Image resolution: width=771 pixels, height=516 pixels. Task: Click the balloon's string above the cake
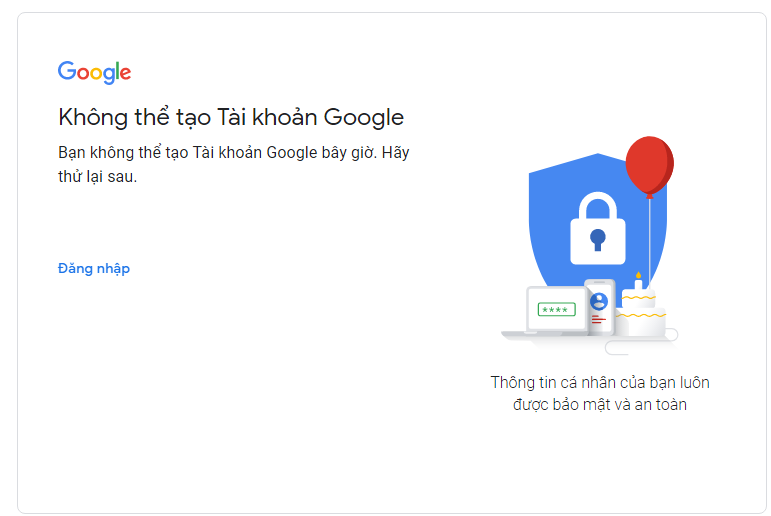click(x=650, y=240)
